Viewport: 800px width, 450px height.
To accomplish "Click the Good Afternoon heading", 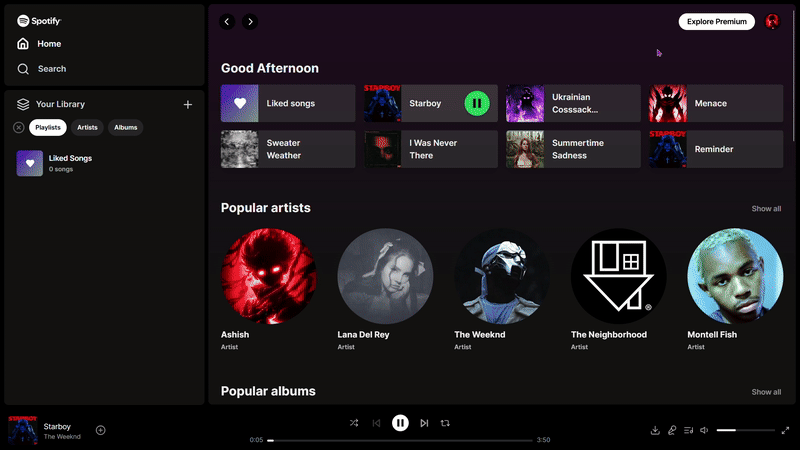I will tap(269, 68).
